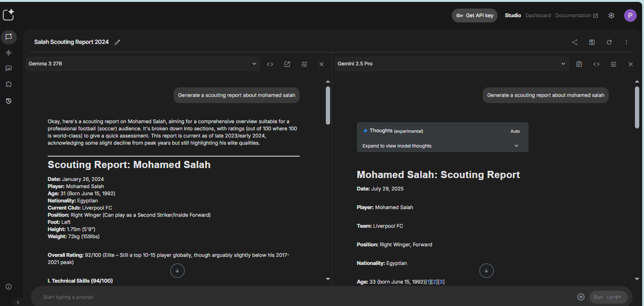Open the purple P account avatar
This screenshot has width=644, height=306.
click(x=630, y=15)
